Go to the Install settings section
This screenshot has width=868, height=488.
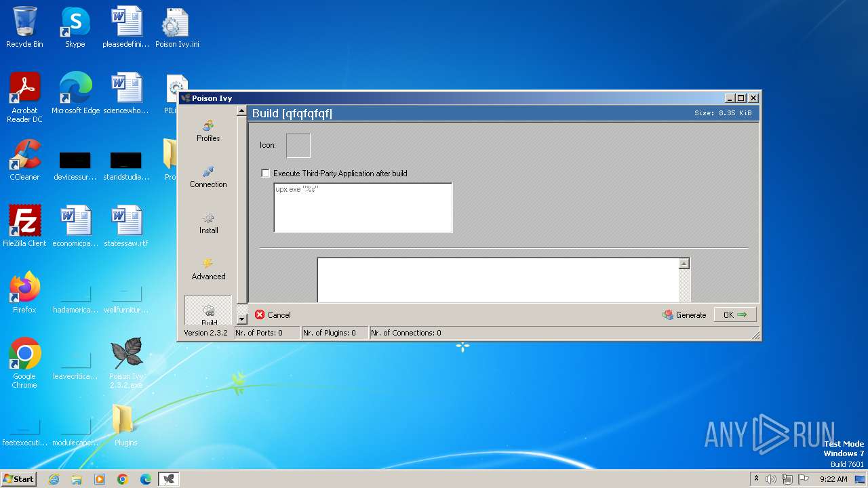[x=208, y=222]
